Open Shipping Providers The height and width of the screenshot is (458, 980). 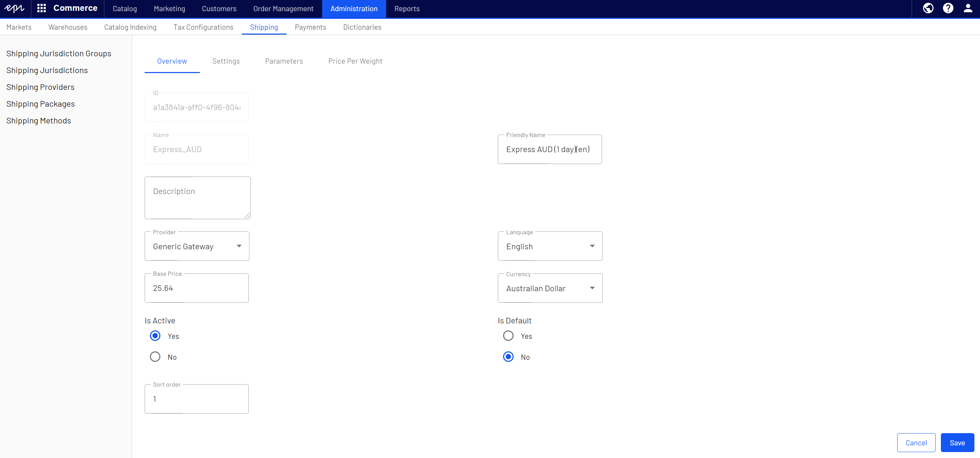[x=40, y=87]
